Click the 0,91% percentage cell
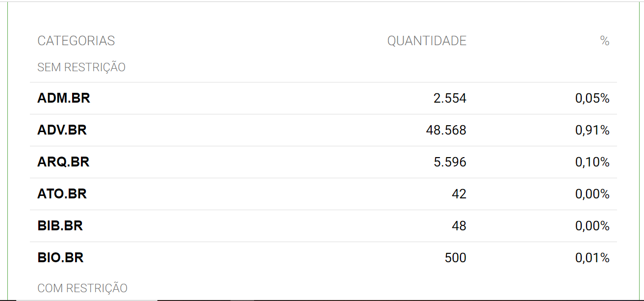Screen dimensions: 644x301 [x=592, y=130]
